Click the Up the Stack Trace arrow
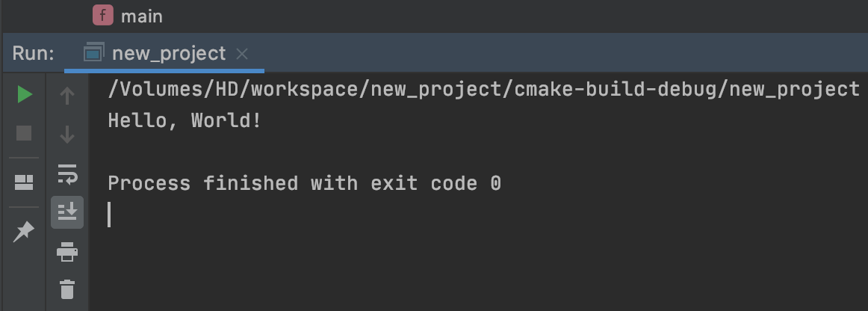The image size is (868, 311). click(x=67, y=96)
